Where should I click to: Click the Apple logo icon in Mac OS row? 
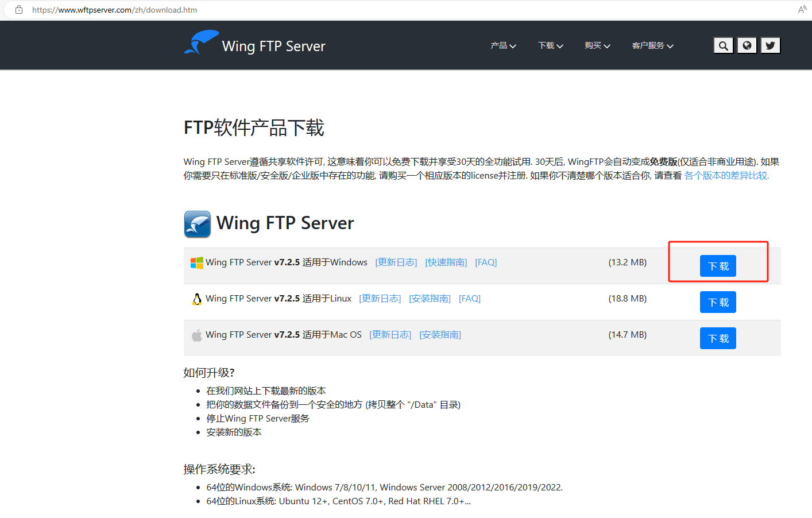point(197,335)
